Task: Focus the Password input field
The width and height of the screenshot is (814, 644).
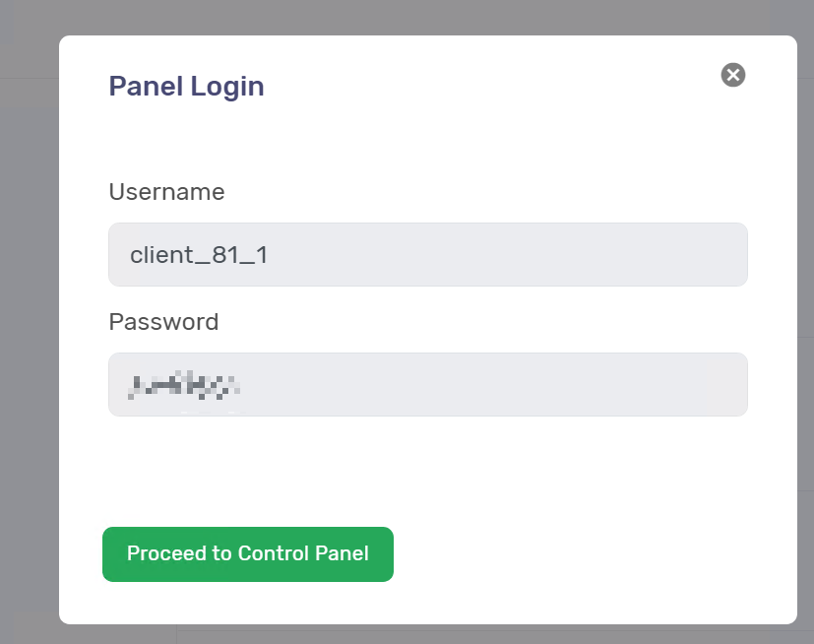Action: (428, 384)
